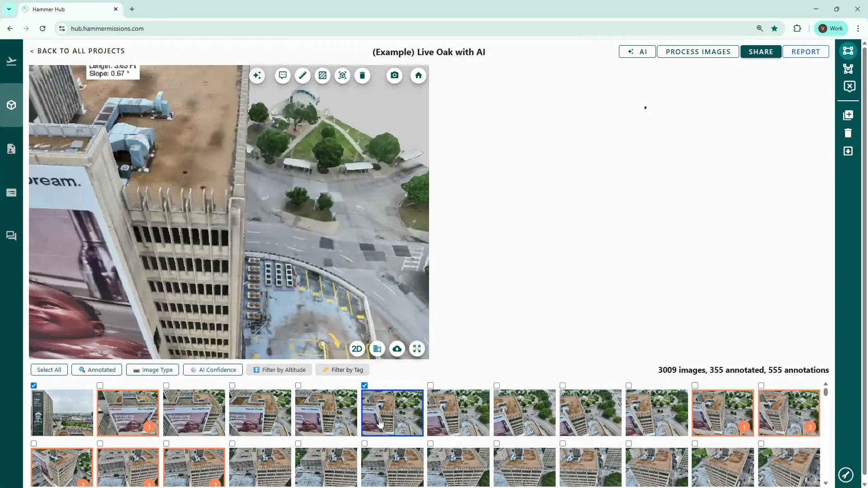Uncheck the blue-highlighted thumbnail's checkbox
This screenshot has height=488, width=868.
pos(364,385)
